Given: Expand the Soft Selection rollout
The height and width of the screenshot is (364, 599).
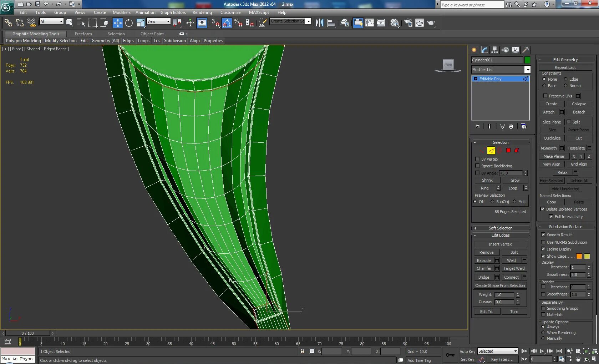Looking at the screenshot, I should tap(500, 228).
